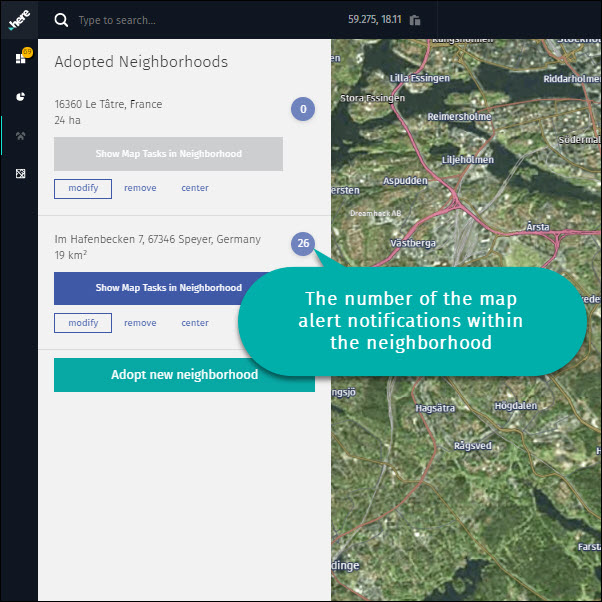Image resolution: width=602 pixels, height=602 pixels.
Task: Modify the Speyer neighborhood
Action: click(83, 323)
